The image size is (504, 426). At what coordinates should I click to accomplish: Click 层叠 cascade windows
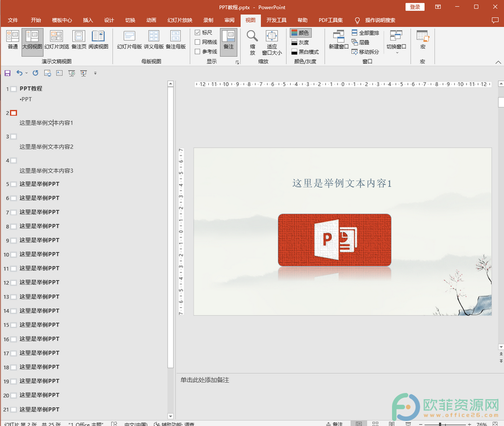[x=360, y=43]
